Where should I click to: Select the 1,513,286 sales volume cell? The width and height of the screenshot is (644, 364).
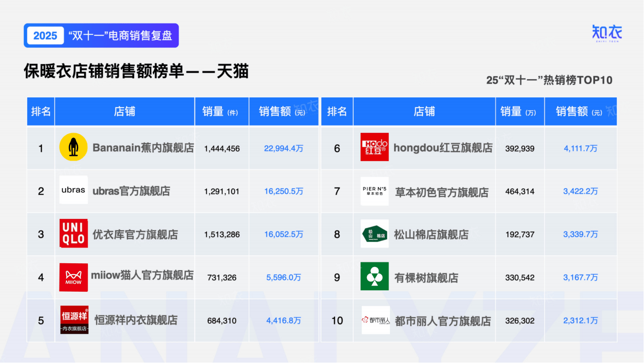(x=222, y=234)
